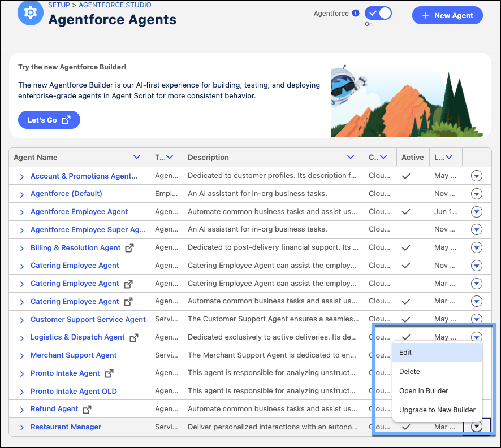Open actions menu for Agentforce (Default) row

tap(476, 194)
